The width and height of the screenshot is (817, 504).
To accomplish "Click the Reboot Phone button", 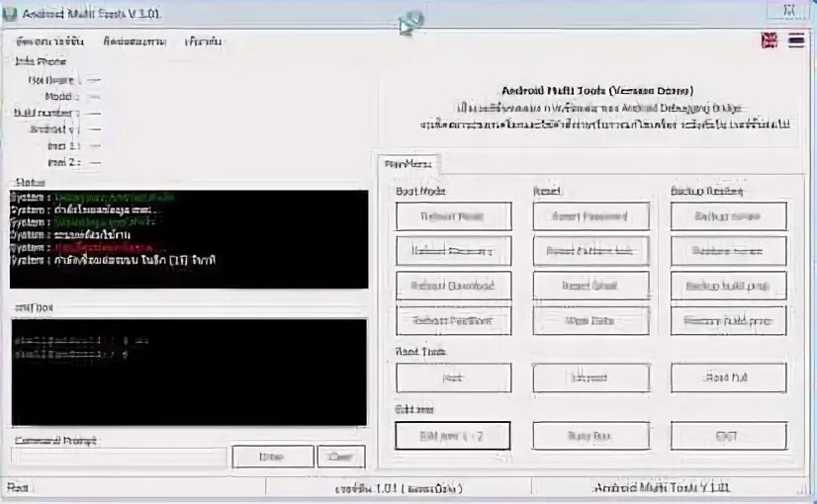I will click(x=453, y=216).
